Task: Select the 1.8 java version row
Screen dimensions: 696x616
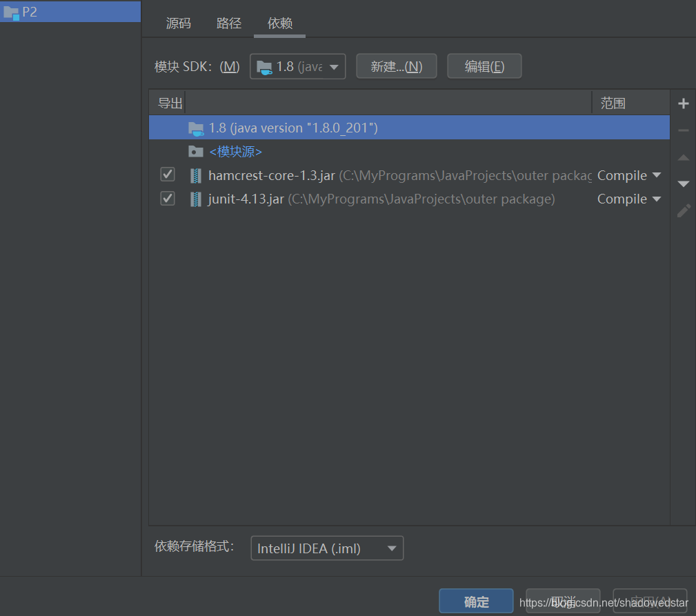Action: (x=409, y=128)
